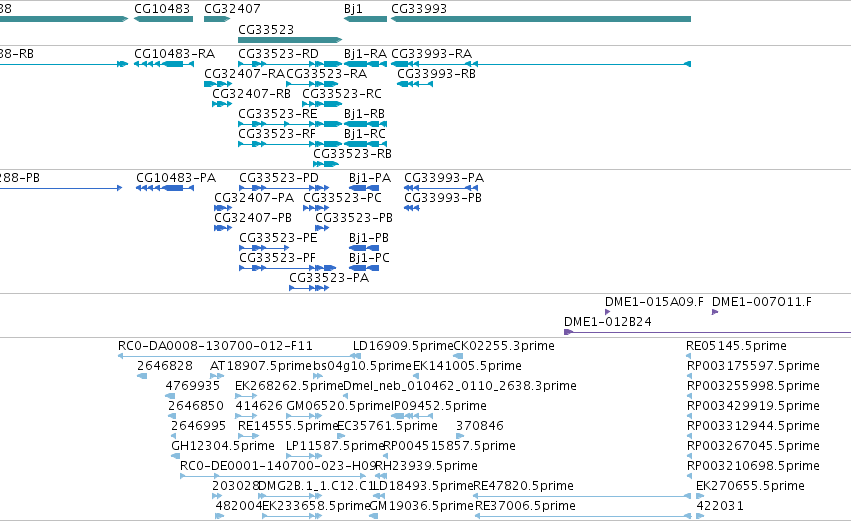The height and width of the screenshot is (521, 851).
Task: Open EST RP003210698.5prime
Action: coord(689,477)
